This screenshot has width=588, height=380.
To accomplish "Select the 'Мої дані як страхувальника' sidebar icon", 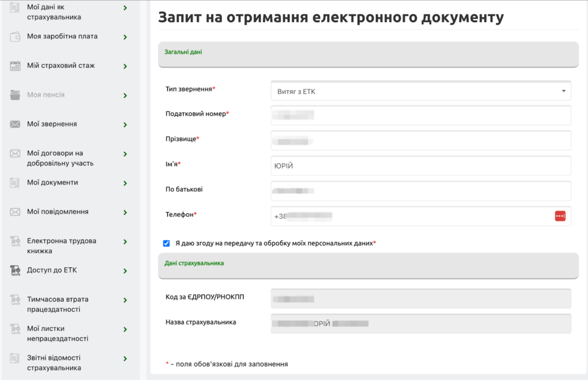I will 14,7.
